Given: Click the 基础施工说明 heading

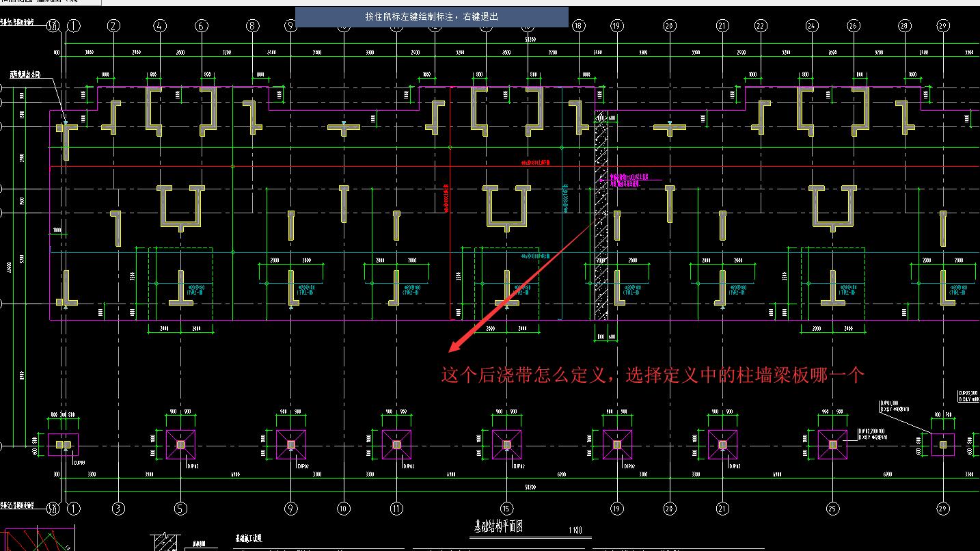Looking at the screenshot, I should (249, 538).
